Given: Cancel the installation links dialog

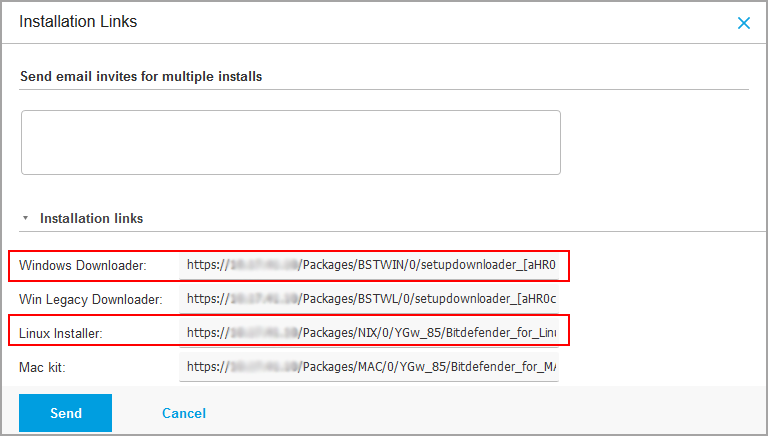Looking at the screenshot, I should coord(183,413).
